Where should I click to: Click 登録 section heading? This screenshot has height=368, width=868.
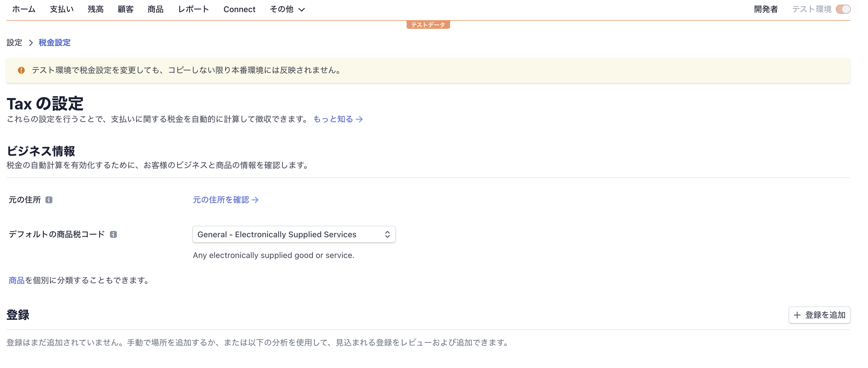pos(18,315)
